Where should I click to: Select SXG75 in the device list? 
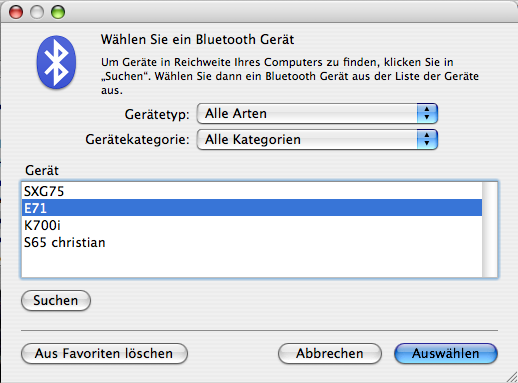252,191
